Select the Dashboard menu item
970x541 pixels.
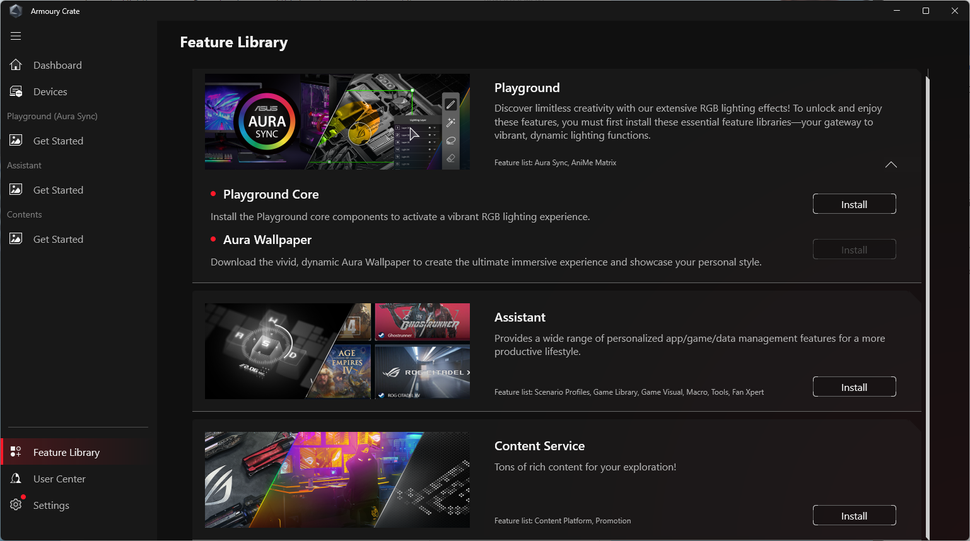[57, 65]
